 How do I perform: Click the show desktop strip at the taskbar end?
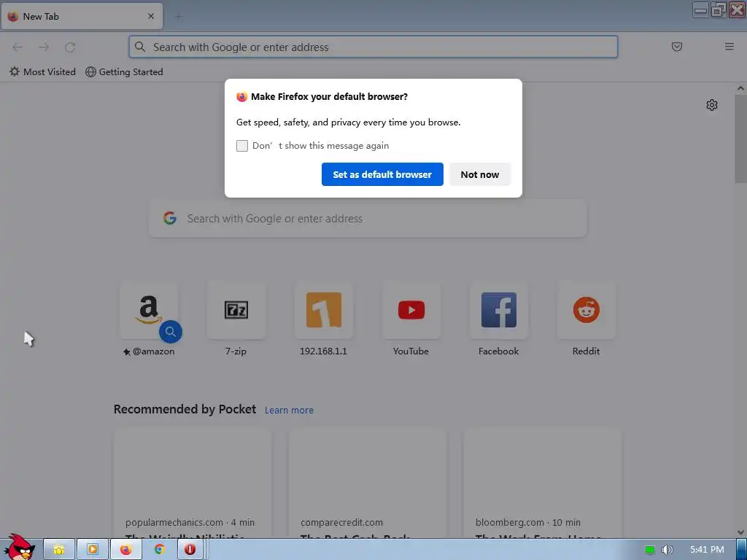coord(742,550)
